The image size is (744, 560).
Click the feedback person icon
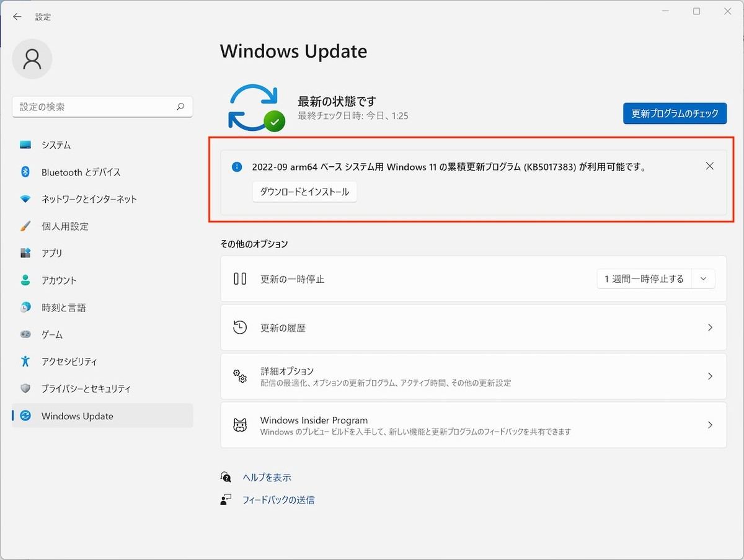pyautogui.click(x=226, y=499)
